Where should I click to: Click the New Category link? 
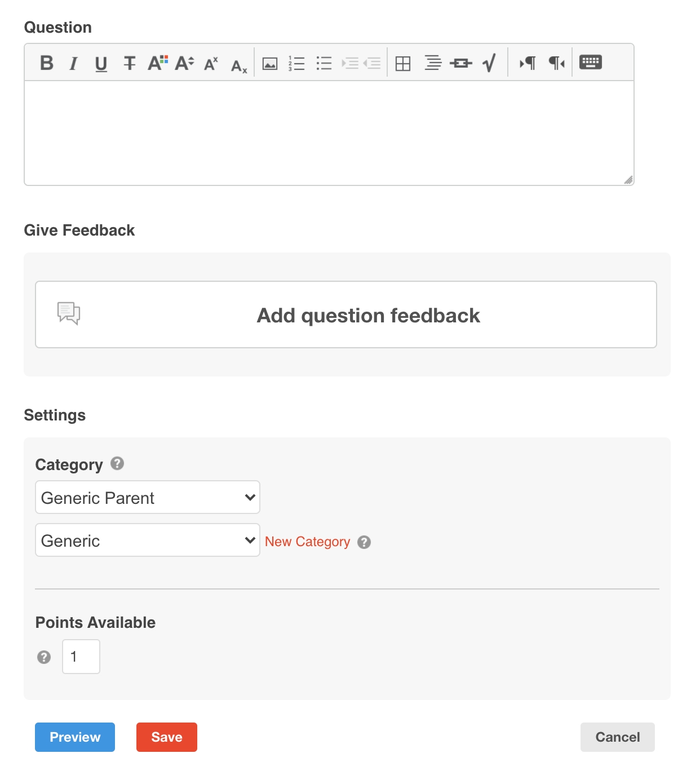tap(307, 542)
